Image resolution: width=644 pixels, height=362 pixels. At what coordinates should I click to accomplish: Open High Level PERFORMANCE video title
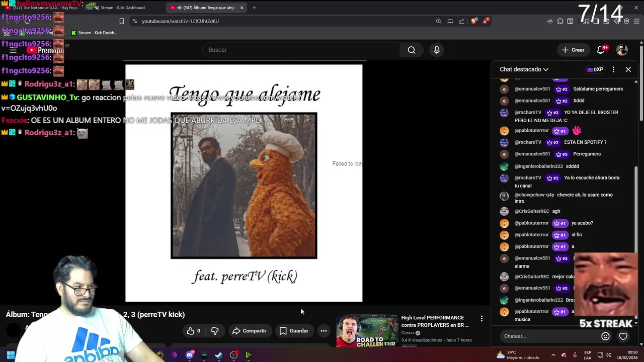coord(435,321)
